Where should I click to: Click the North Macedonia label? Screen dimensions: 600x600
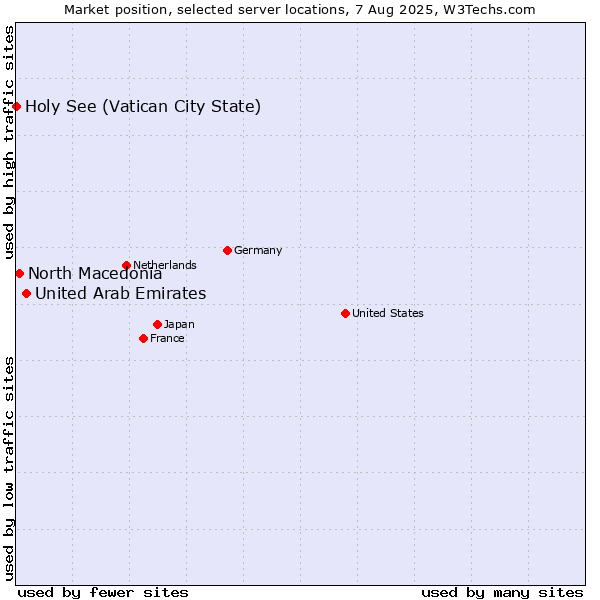tap(95, 274)
